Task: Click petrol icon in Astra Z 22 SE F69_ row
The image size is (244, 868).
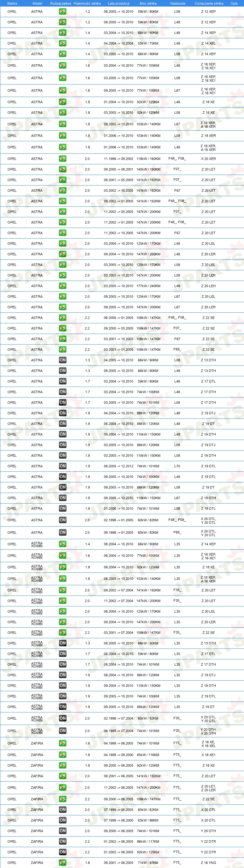Action: [x=63, y=350]
